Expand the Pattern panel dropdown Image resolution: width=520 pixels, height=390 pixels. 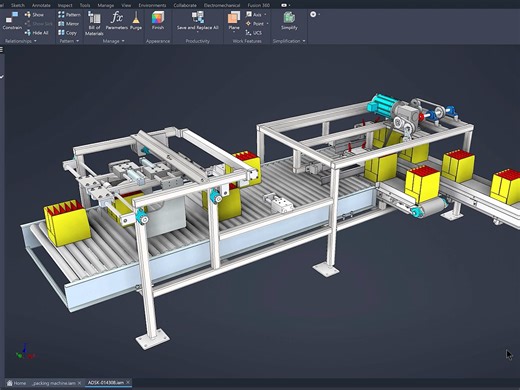(78, 41)
